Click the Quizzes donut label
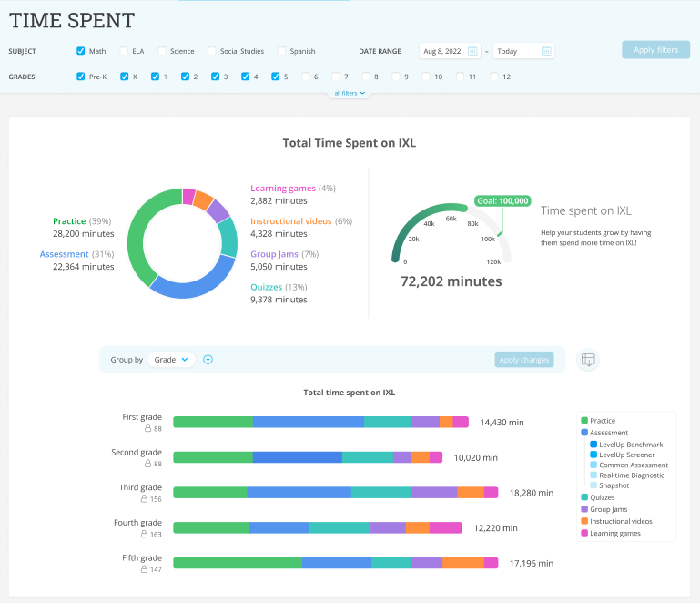 point(266,287)
